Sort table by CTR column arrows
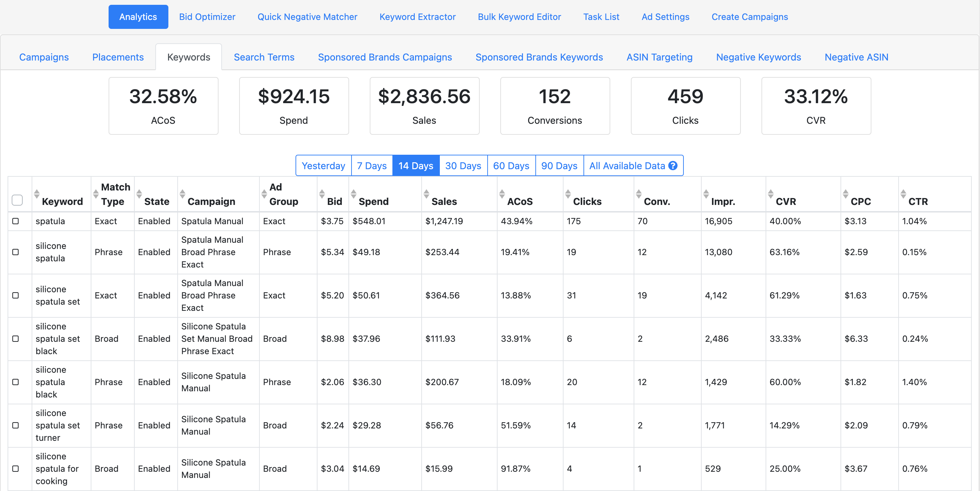Screen dimensions: 980x491 [903, 194]
